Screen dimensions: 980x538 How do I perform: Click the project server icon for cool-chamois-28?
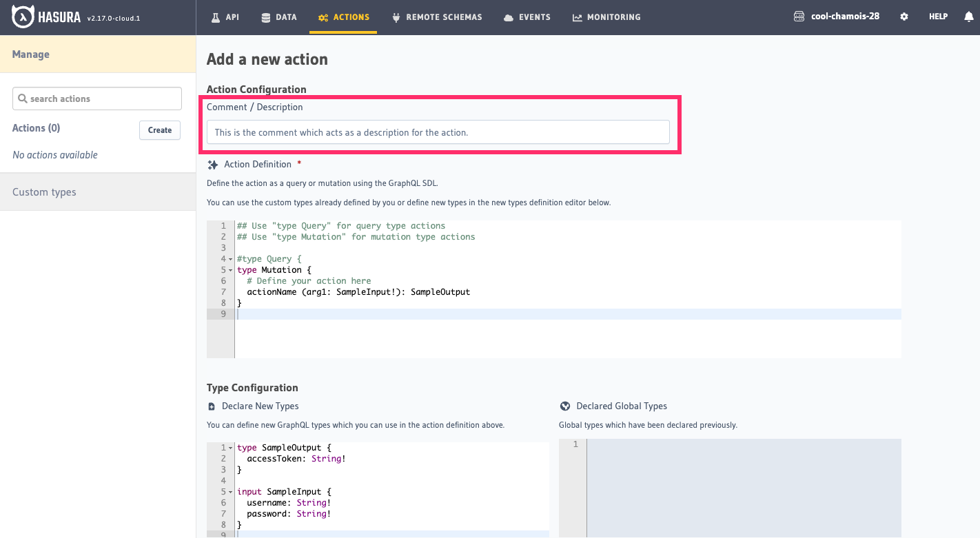pyautogui.click(x=799, y=17)
